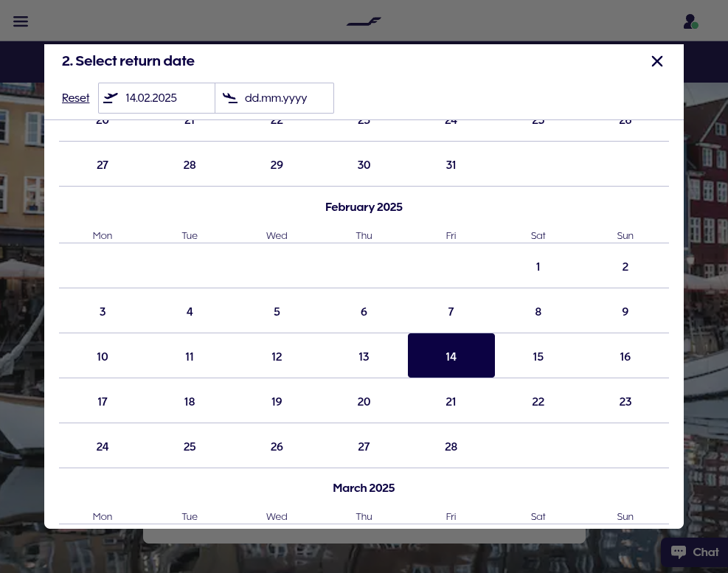Select February 26 as return date

pyautogui.click(x=277, y=447)
